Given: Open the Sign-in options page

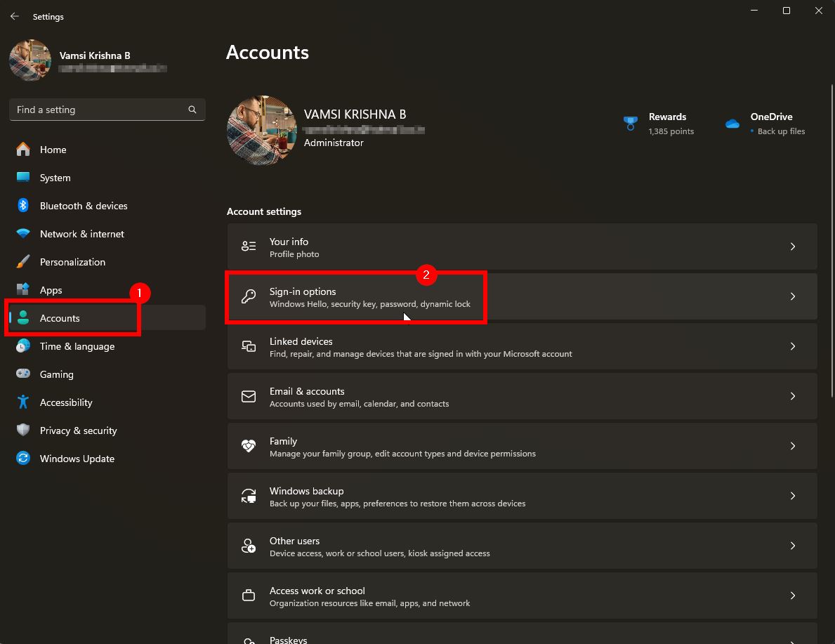Looking at the screenshot, I should click(x=522, y=296).
